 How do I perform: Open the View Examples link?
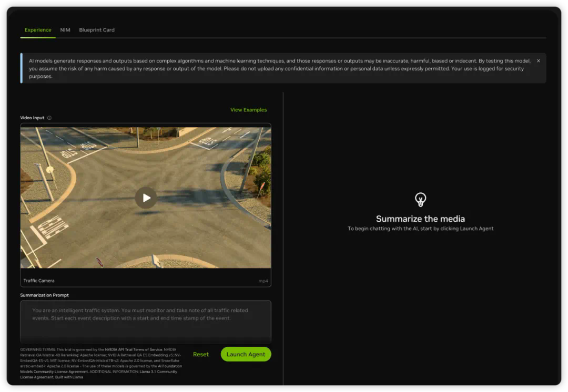(248, 110)
